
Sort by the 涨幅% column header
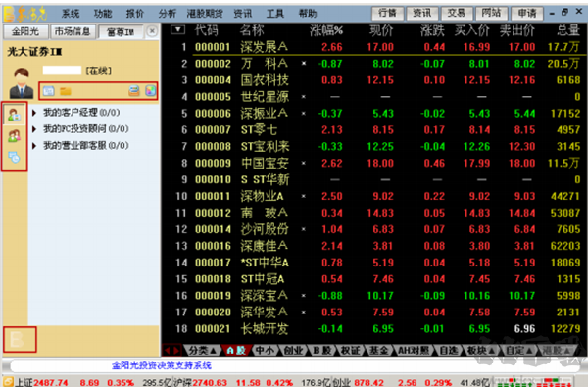click(x=326, y=30)
